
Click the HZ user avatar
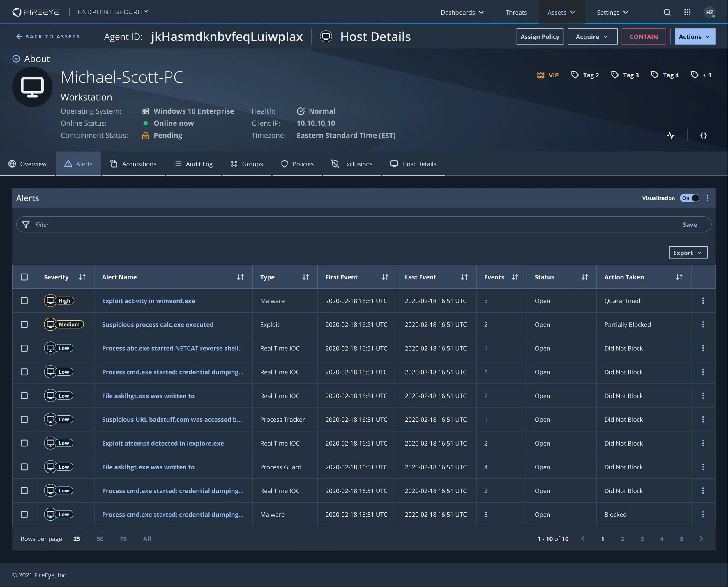click(x=709, y=13)
